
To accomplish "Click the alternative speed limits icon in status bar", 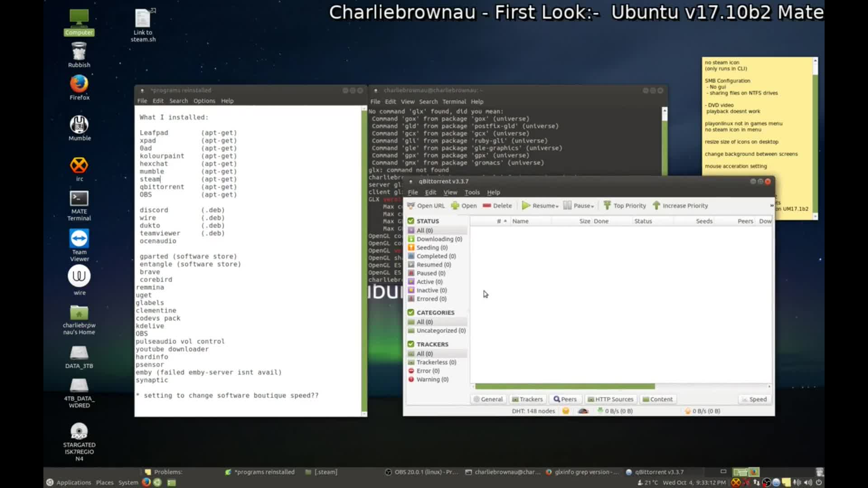I will point(583,411).
